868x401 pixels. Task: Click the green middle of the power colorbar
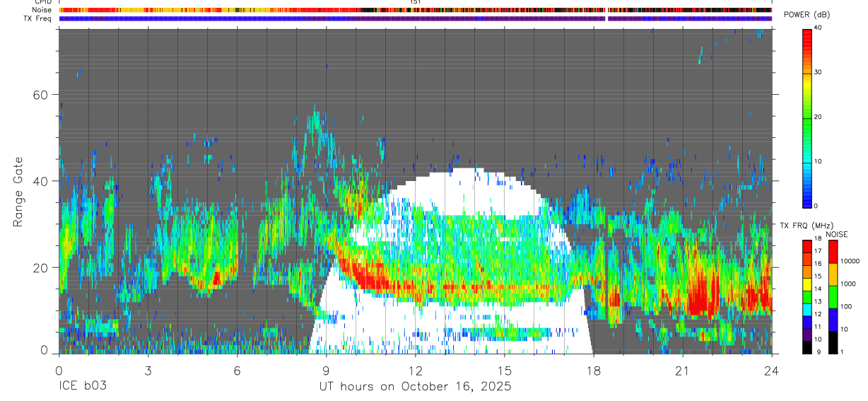coord(807,117)
